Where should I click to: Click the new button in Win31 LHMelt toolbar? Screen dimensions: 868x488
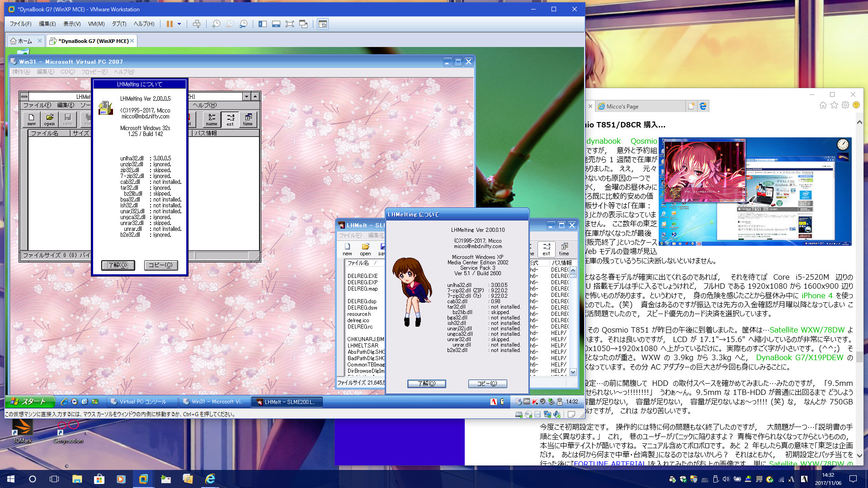31,119
